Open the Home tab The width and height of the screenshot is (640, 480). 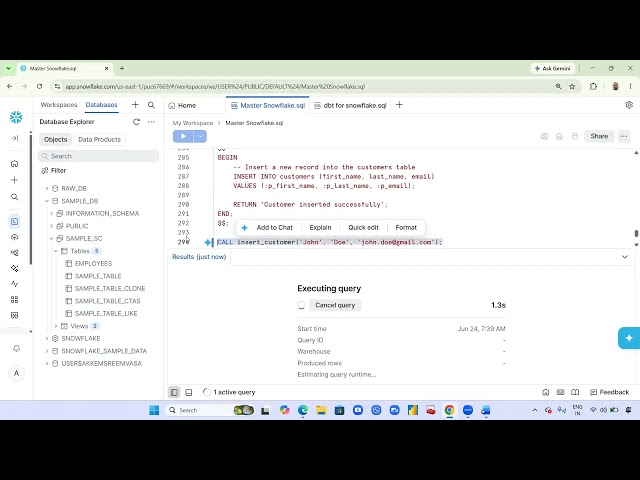point(182,105)
